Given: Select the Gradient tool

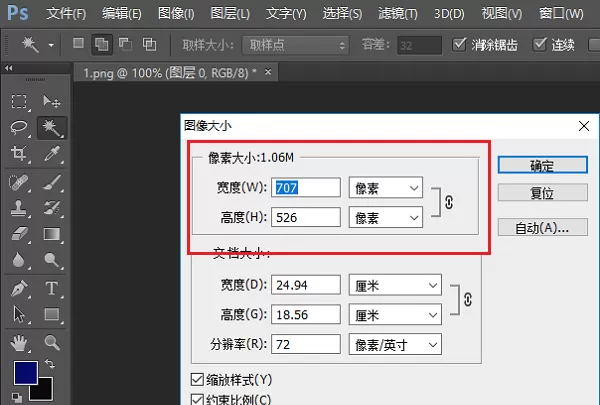Looking at the screenshot, I should [52, 234].
